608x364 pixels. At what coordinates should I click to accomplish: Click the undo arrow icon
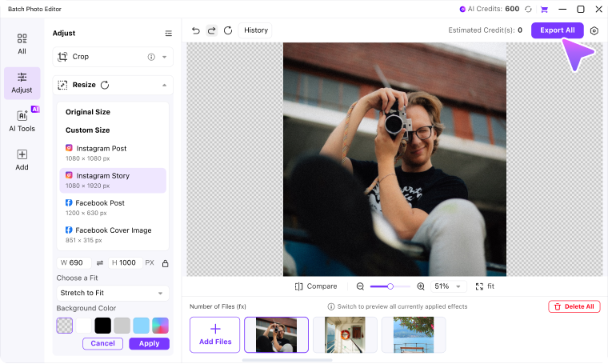pyautogui.click(x=196, y=30)
